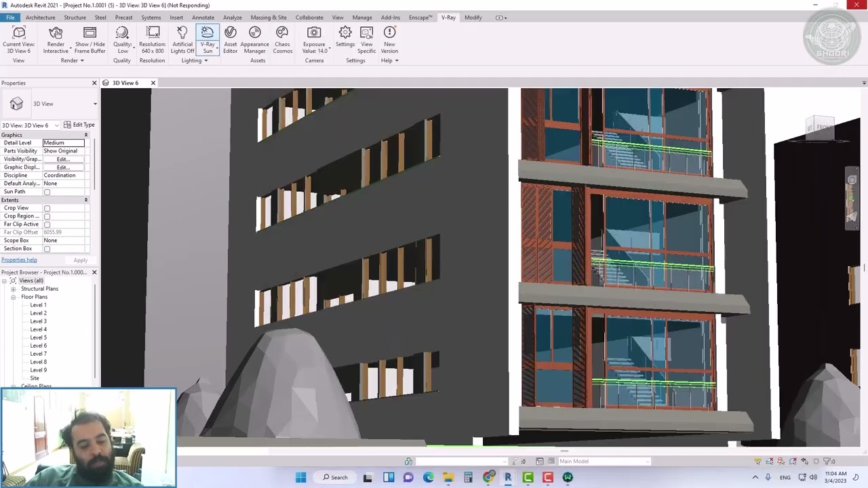The width and height of the screenshot is (868, 488).
Task: Click Edit for Graphic Display Options
Action: pos(63,167)
